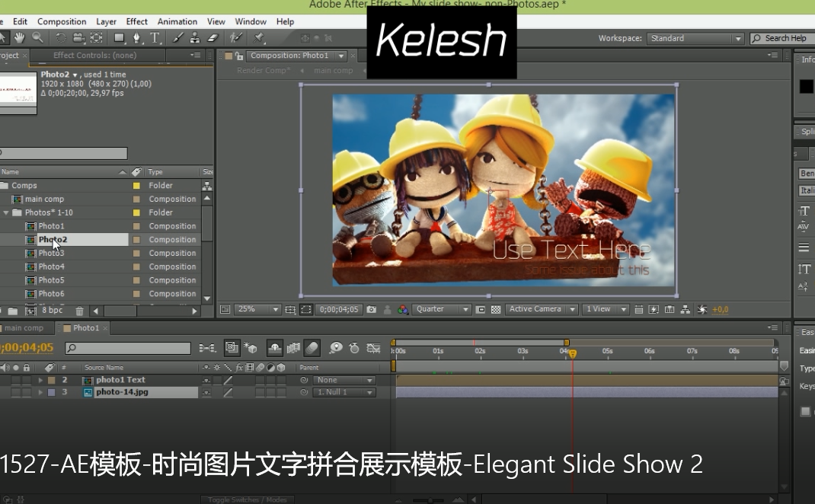Image resolution: width=815 pixels, height=504 pixels.
Task: Open the Quarter resolution dropdown
Action: (x=441, y=309)
